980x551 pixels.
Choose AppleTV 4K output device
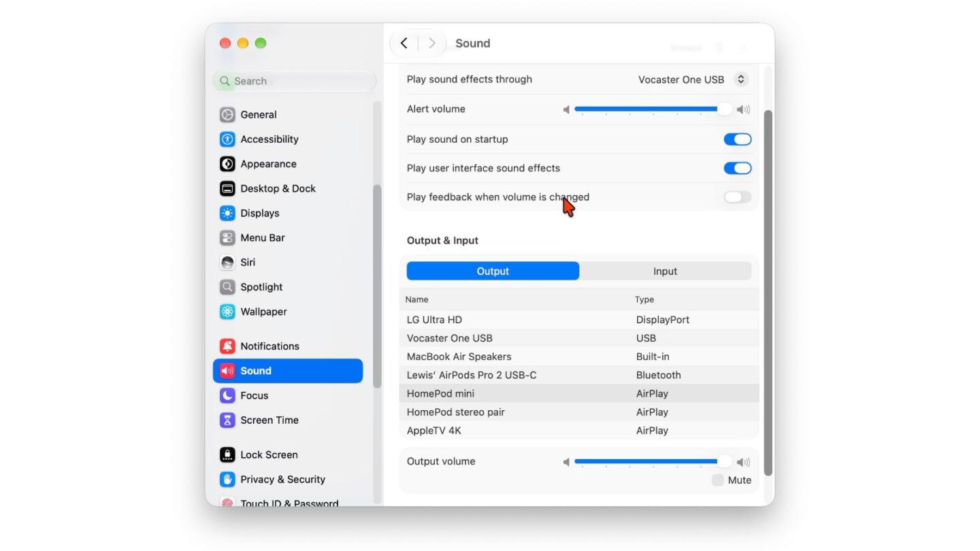pos(579,430)
